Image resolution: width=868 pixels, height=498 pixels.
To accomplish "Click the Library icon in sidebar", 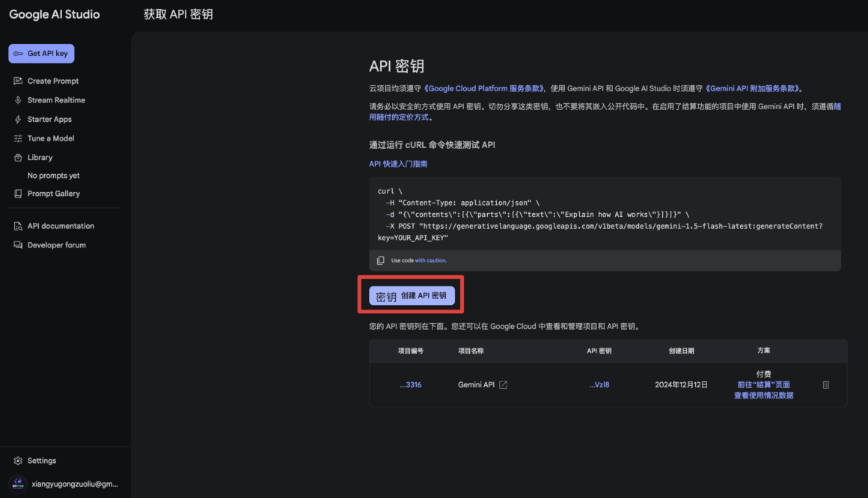I will pos(18,158).
